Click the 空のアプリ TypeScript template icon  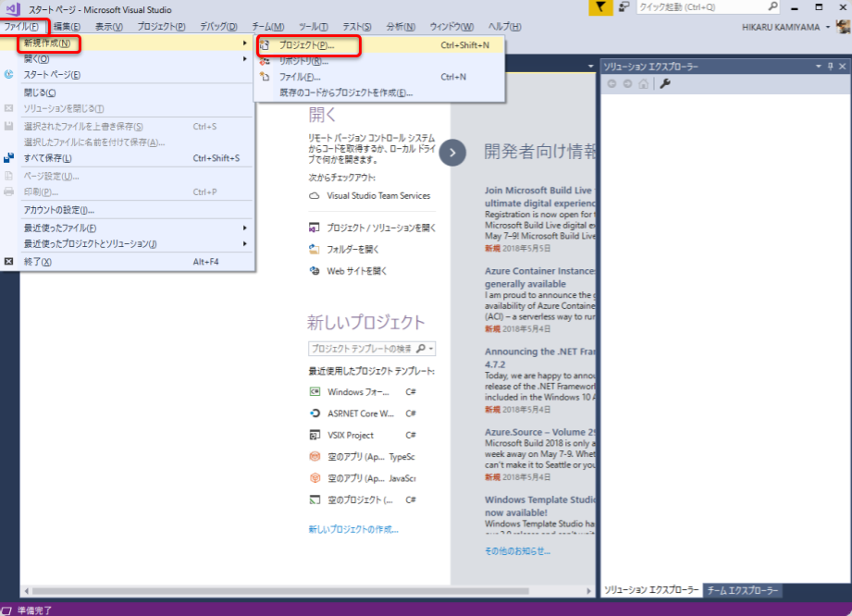click(x=315, y=456)
